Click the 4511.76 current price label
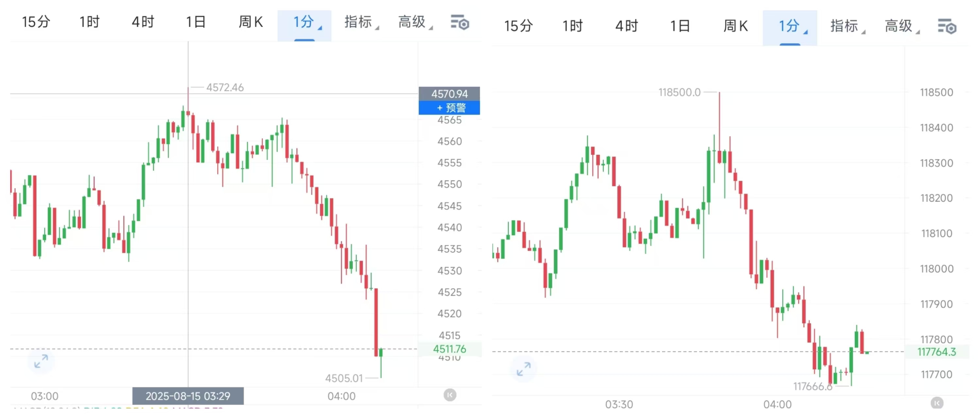This screenshot has width=980, height=419. pos(449,349)
